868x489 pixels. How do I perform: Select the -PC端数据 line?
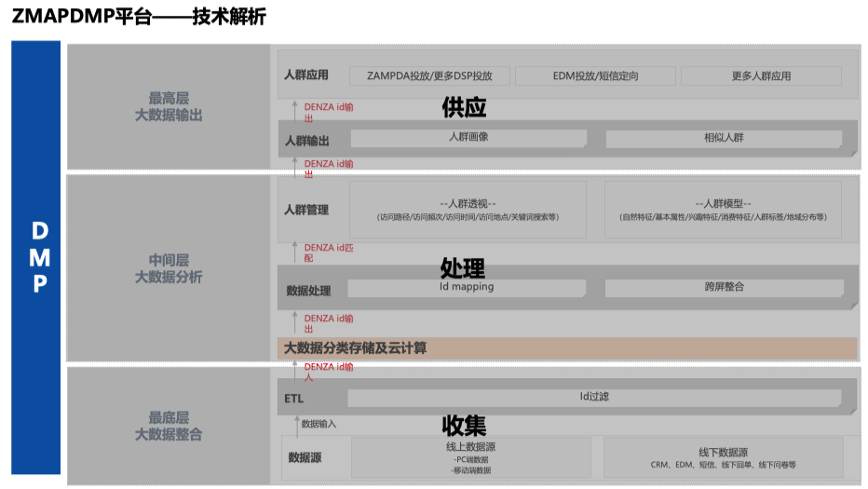point(471,459)
